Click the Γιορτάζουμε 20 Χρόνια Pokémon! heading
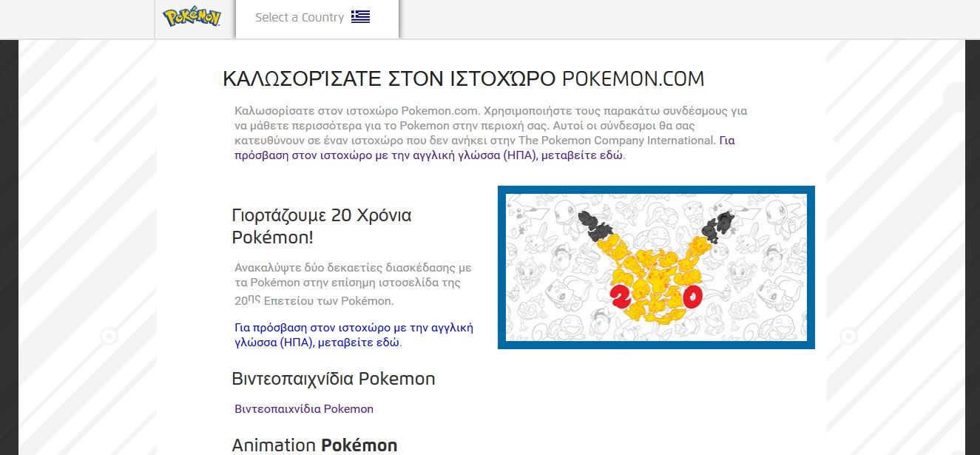This screenshot has width=980, height=455. tap(321, 226)
